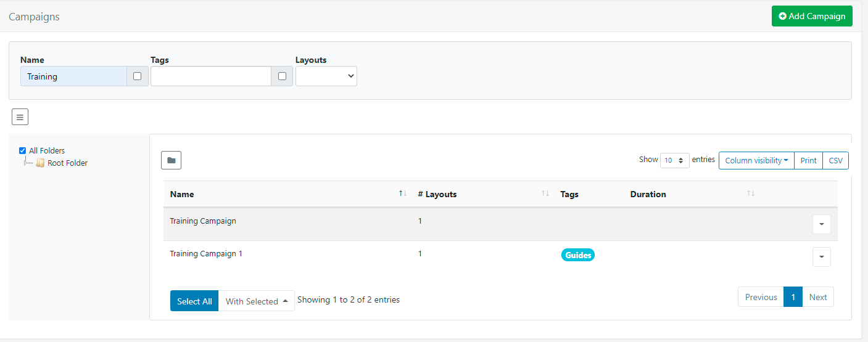Click the Guides tag badge

pyautogui.click(x=578, y=255)
